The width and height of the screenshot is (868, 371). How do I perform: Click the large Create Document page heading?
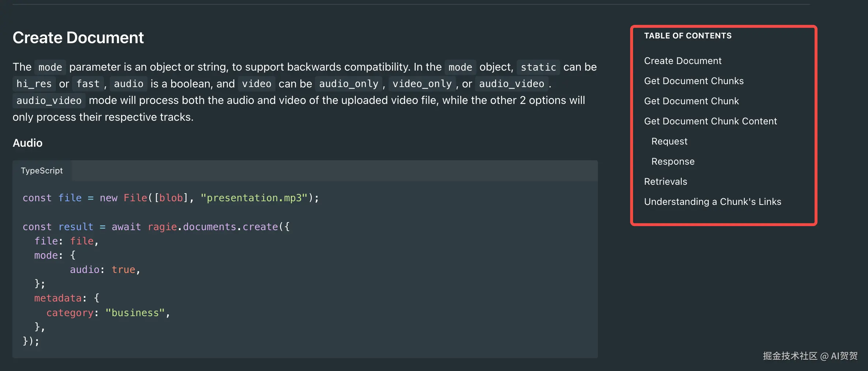point(78,38)
